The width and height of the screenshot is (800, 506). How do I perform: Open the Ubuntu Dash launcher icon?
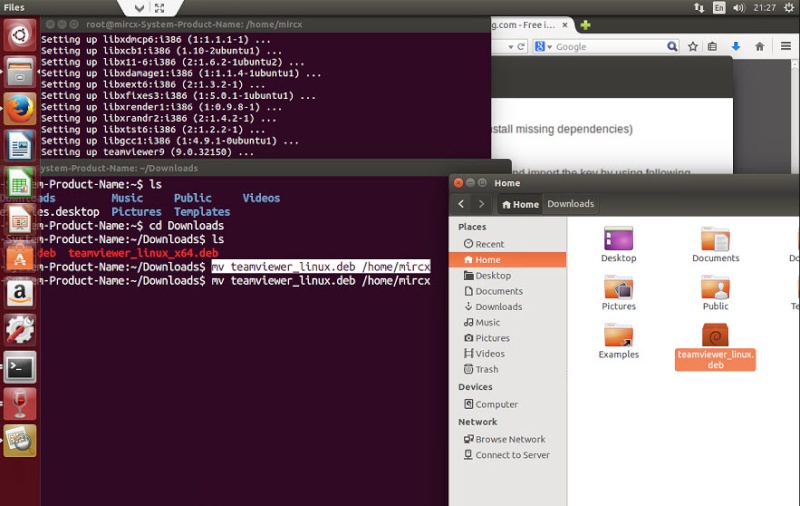pos(20,35)
